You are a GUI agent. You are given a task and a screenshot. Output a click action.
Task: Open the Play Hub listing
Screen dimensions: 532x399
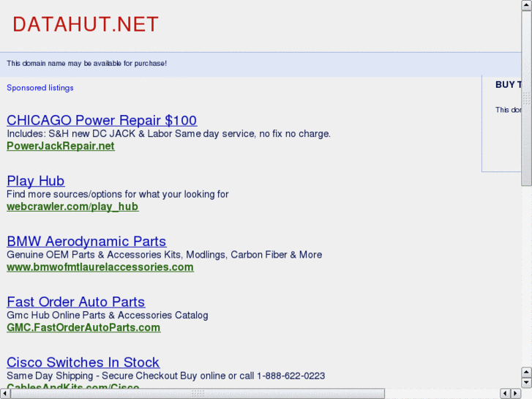click(36, 181)
